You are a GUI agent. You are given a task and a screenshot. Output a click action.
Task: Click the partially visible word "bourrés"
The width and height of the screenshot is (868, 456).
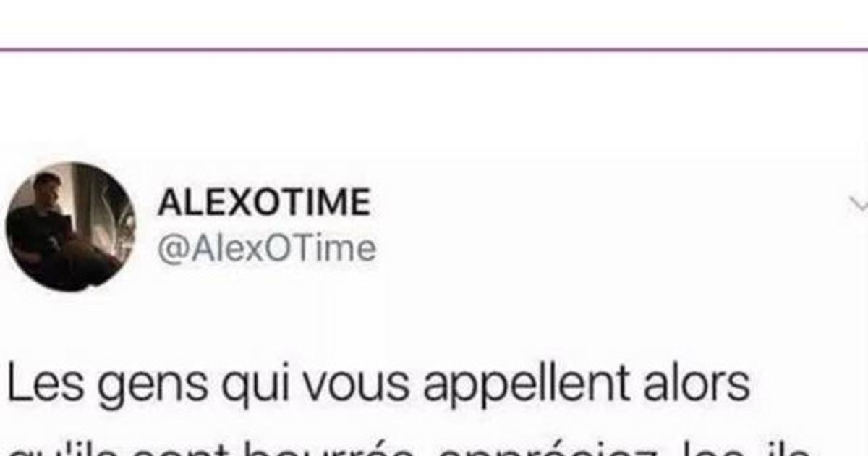click(x=327, y=447)
